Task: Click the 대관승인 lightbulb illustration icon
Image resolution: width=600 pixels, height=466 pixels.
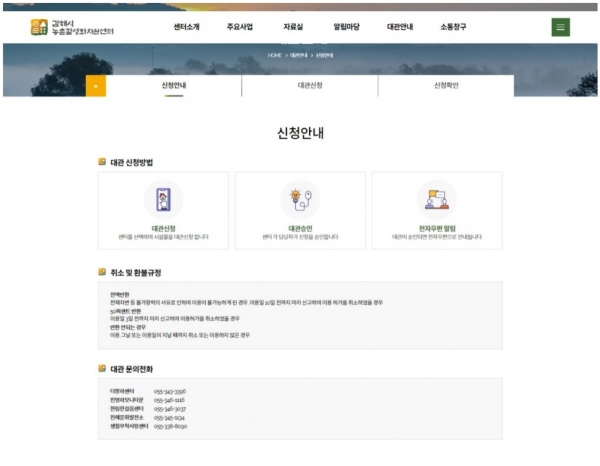Action: 300,199
